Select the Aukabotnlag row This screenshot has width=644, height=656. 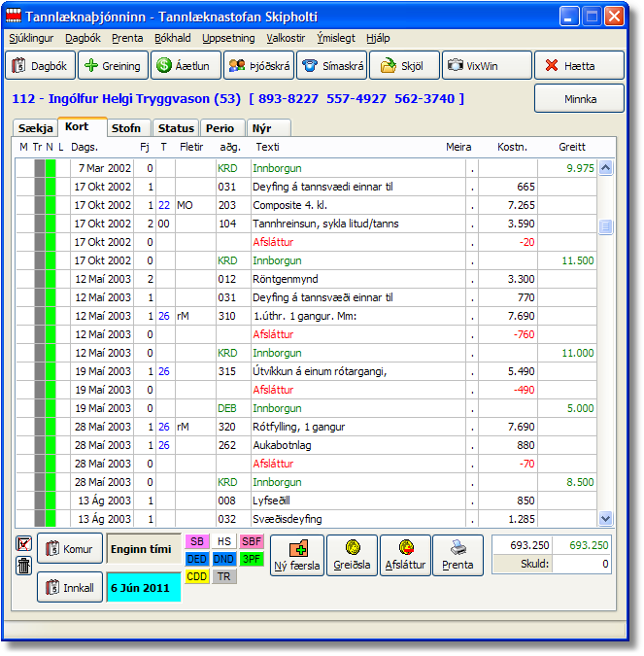306,445
